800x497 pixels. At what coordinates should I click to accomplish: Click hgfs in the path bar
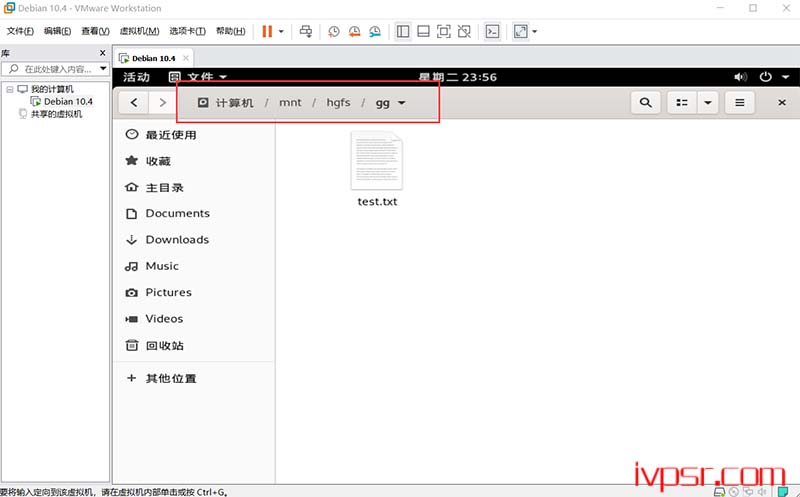338,103
